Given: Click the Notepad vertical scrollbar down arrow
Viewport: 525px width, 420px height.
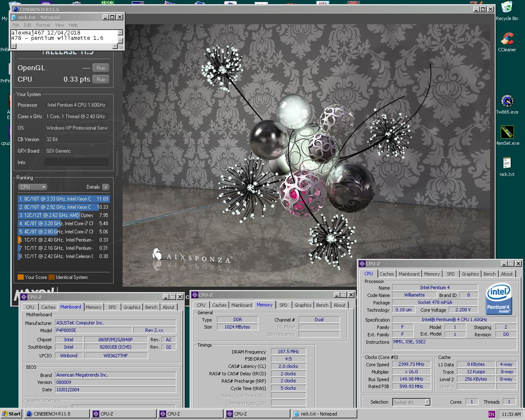Looking at the screenshot, I should coord(120,41).
